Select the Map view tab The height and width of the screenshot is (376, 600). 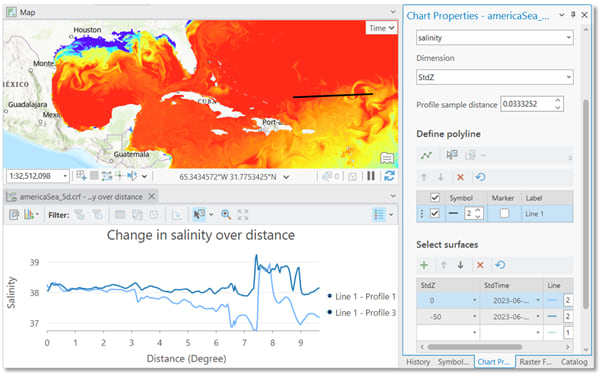21,12
